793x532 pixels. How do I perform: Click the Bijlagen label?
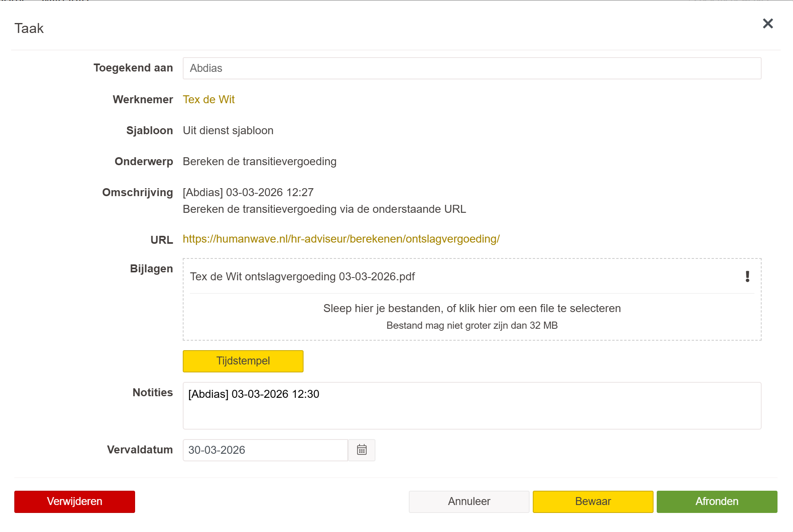(151, 269)
